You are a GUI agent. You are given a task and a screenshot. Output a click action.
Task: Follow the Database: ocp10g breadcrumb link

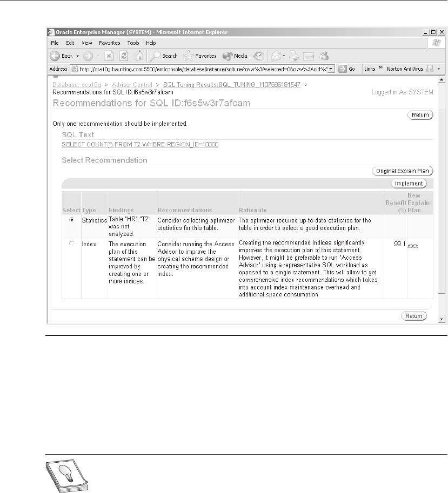coord(77,85)
